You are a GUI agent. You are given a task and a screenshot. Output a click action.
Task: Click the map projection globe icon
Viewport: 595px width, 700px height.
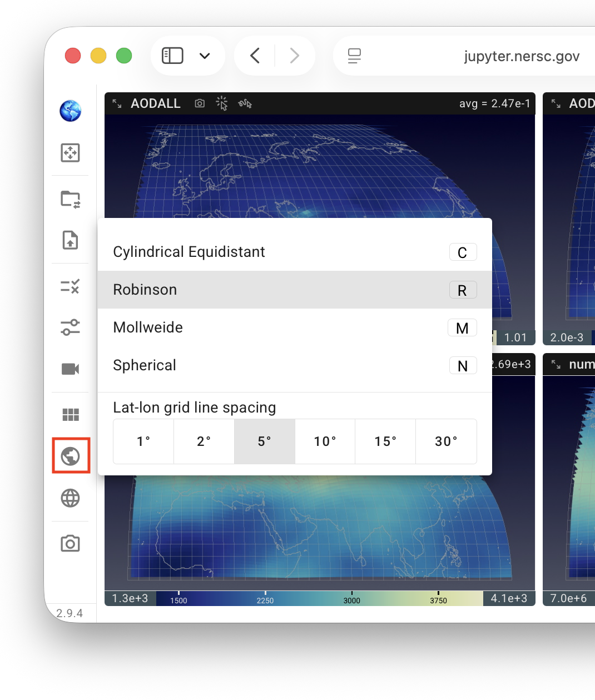[71, 456]
